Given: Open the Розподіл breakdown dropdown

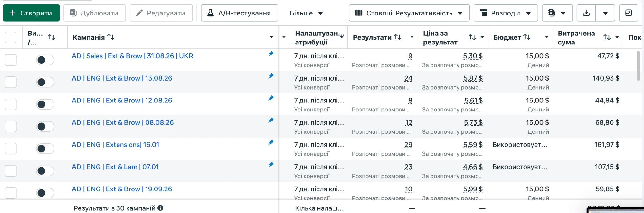Looking at the screenshot, I should pos(506,13).
